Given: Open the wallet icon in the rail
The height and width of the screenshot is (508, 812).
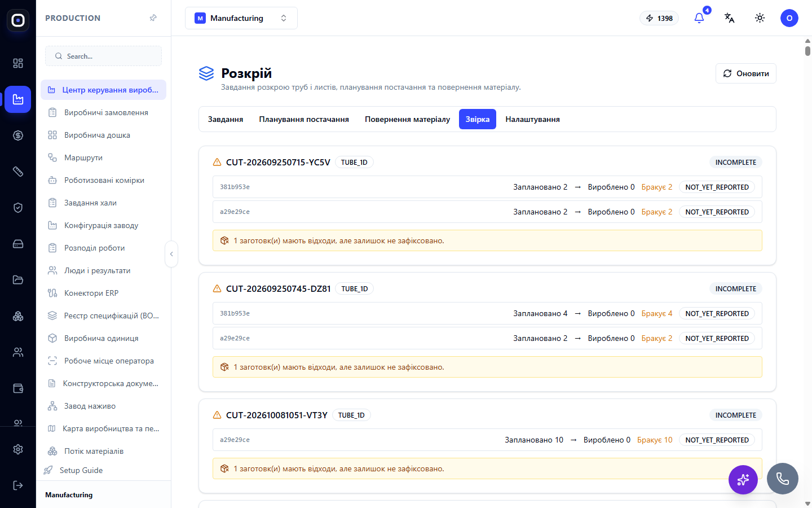Looking at the screenshot, I should [x=18, y=388].
